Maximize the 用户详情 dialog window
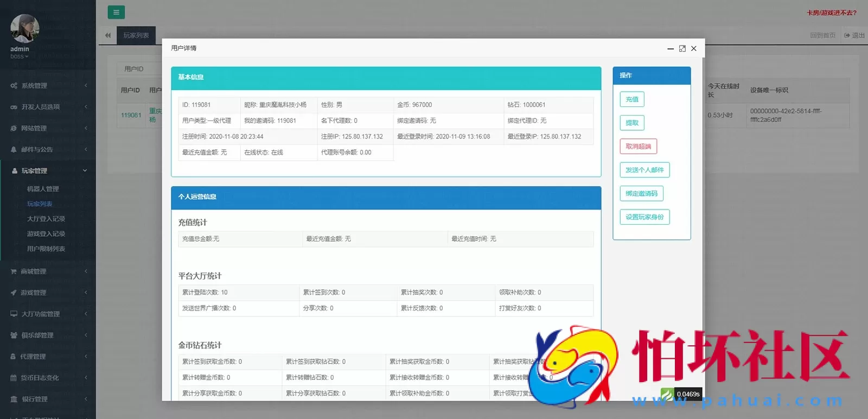 pos(682,48)
